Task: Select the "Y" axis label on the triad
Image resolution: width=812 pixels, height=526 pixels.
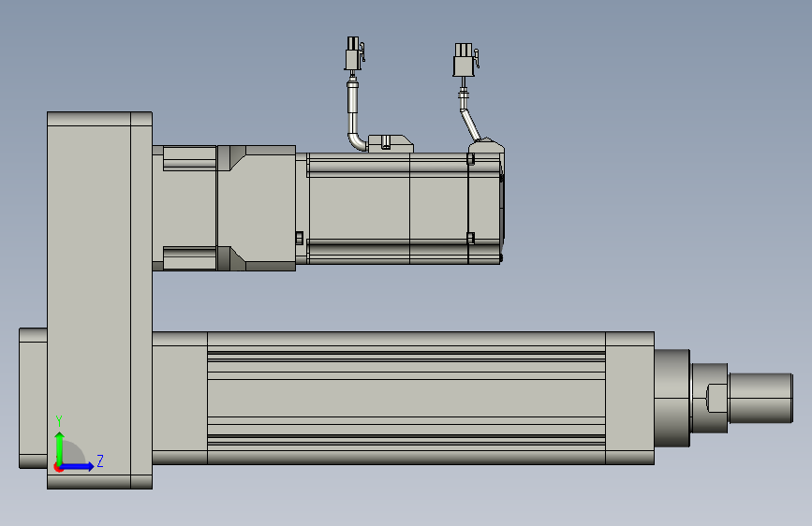Action: click(x=59, y=420)
